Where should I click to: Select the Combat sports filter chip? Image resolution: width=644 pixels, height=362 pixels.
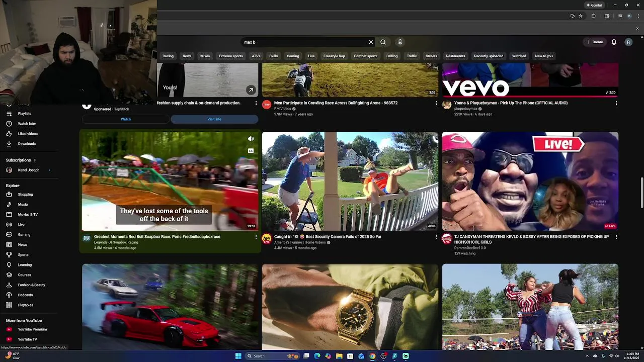pos(366,56)
